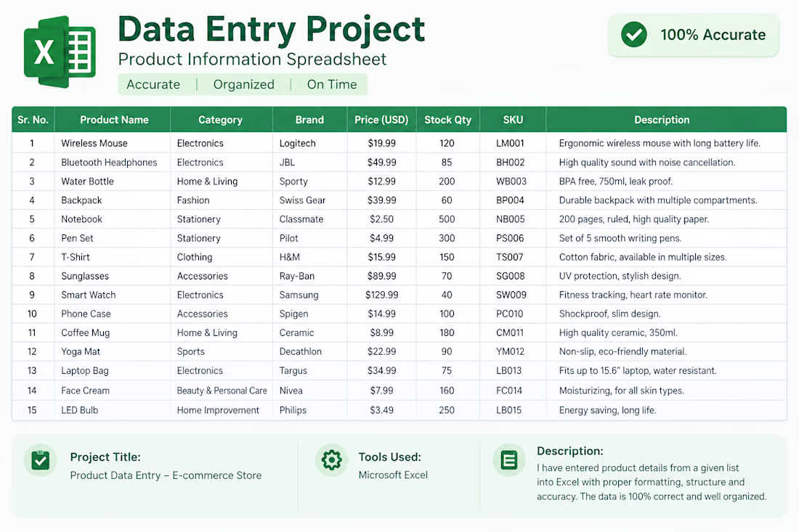The height and width of the screenshot is (532, 799).
Task: Click the Stock Qty column header
Action: 448,120
